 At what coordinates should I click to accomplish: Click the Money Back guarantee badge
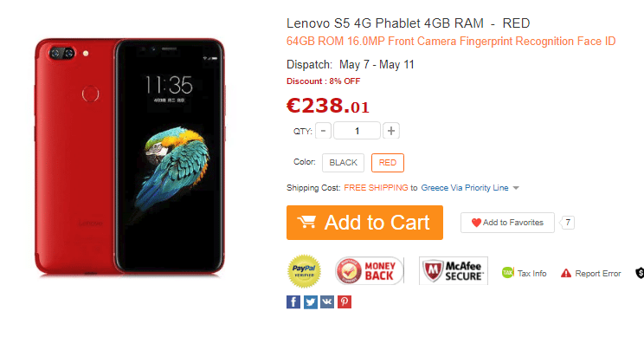pos(369,270)
